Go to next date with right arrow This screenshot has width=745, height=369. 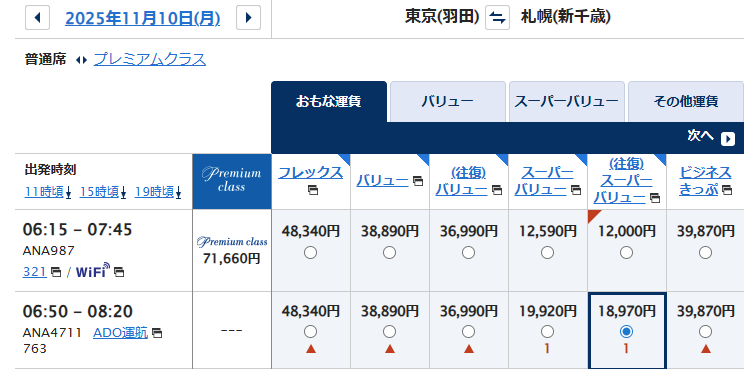click(x=248, y=18)
